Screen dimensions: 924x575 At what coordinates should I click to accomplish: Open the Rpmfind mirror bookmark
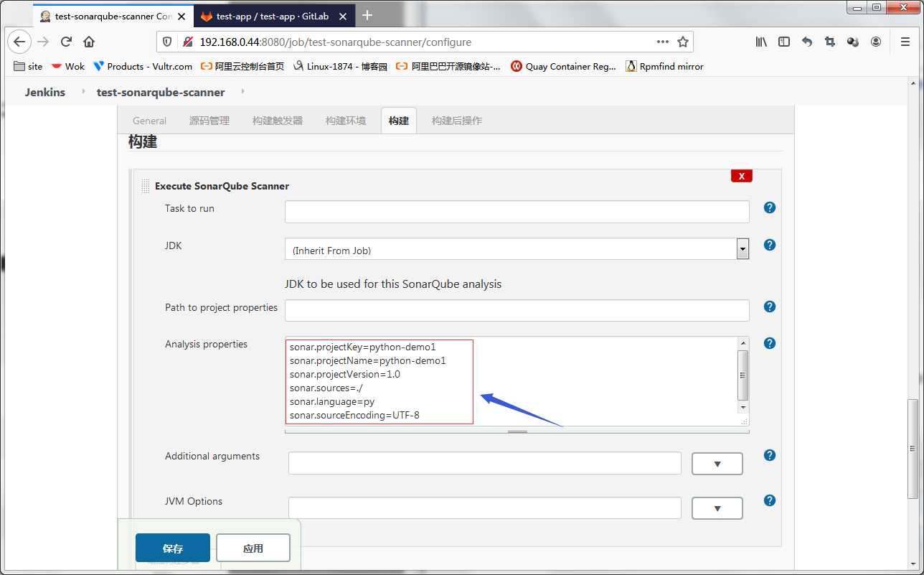(664, 66)
